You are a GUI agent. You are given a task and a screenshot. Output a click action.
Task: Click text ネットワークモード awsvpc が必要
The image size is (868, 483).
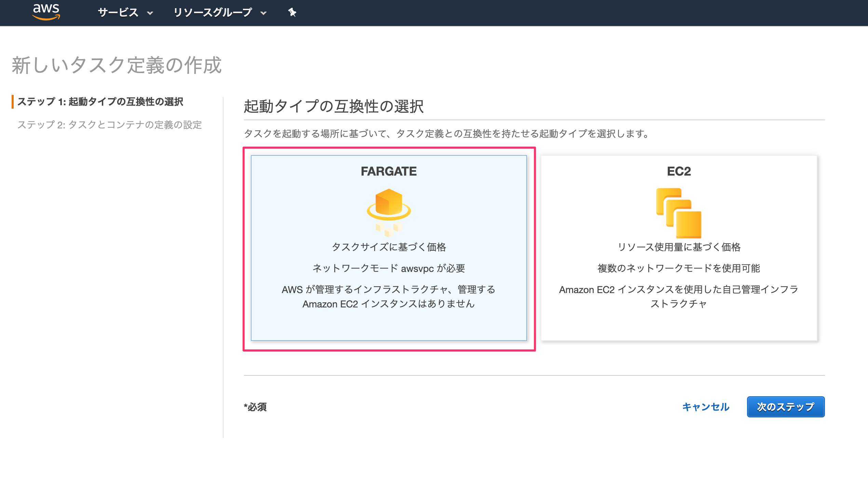pos(389,268)
